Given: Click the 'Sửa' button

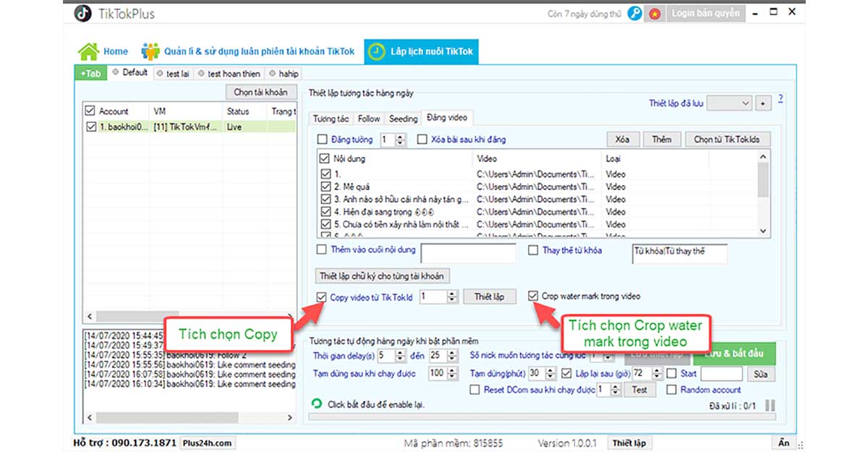Looking at the screenshot, I should (x=761, y=374).
